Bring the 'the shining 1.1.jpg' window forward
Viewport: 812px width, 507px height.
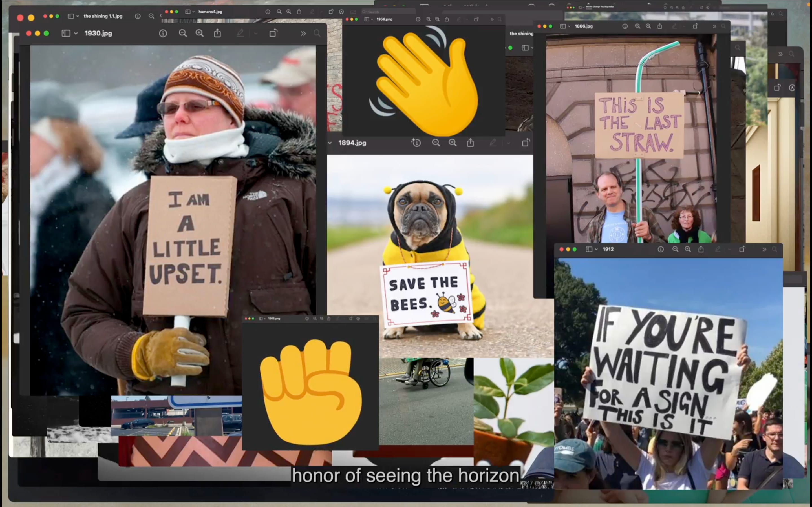tap(103, 16)
